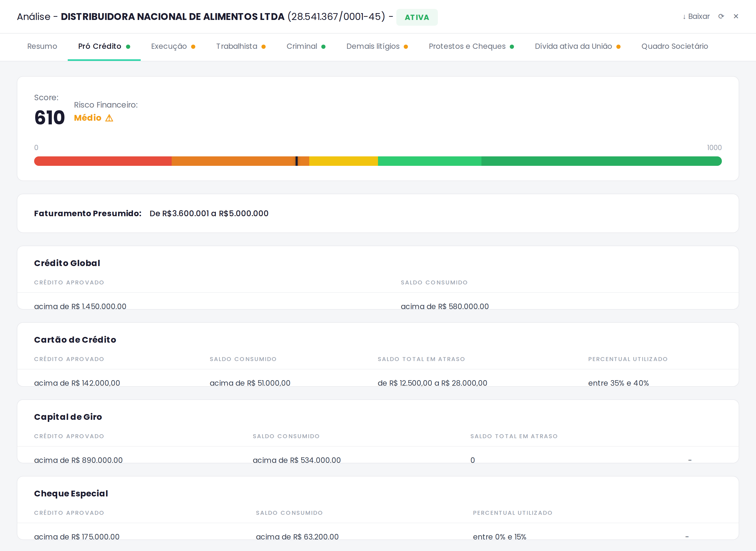The height and width of the screenshot is (551, 756).
Task: View the Quadro Societário tab
Action: point(674,46)
